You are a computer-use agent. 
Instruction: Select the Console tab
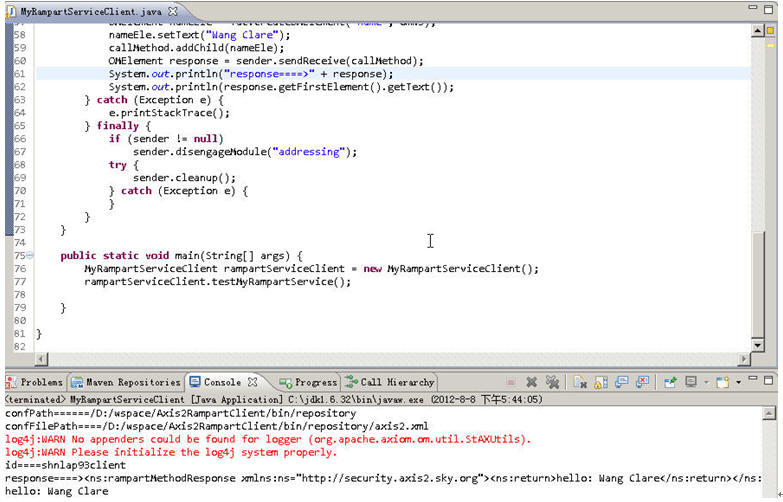222,383
